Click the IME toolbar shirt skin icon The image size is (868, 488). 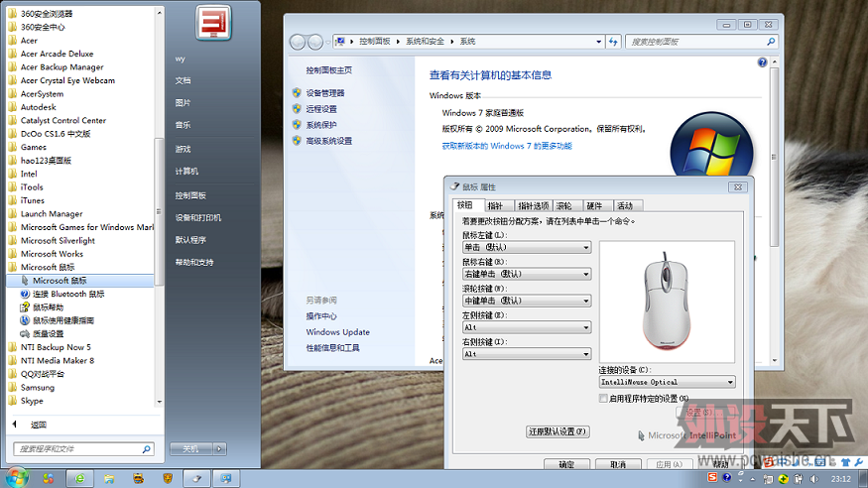point(845,462)
